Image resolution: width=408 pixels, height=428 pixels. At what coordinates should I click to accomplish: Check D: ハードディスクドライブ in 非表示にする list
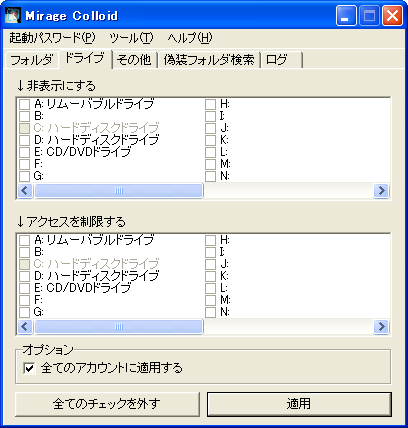[24, 140]
